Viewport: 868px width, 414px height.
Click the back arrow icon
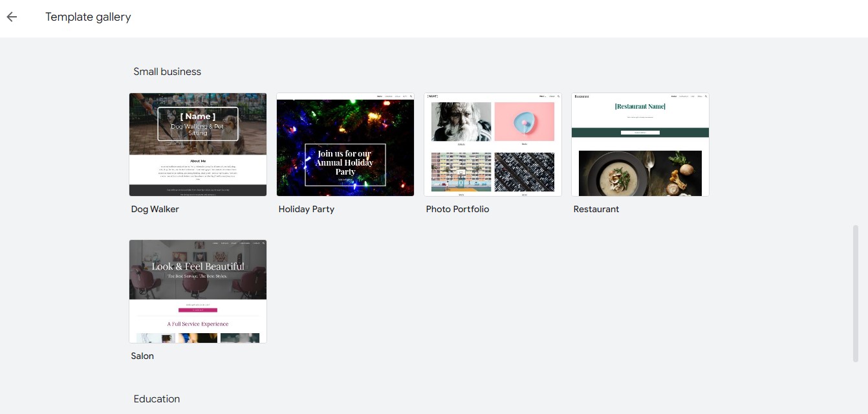pyautogui.click(x=12, y=17)
